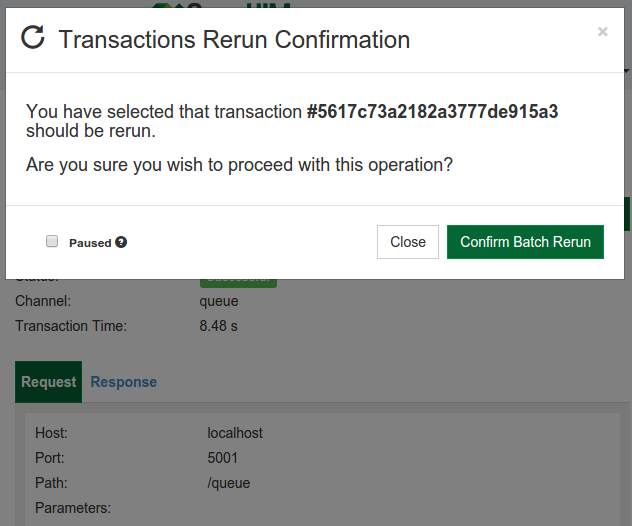632x526 pixels.
Task: Dismiss dialog with the × icon
Action: pos(603,31)
